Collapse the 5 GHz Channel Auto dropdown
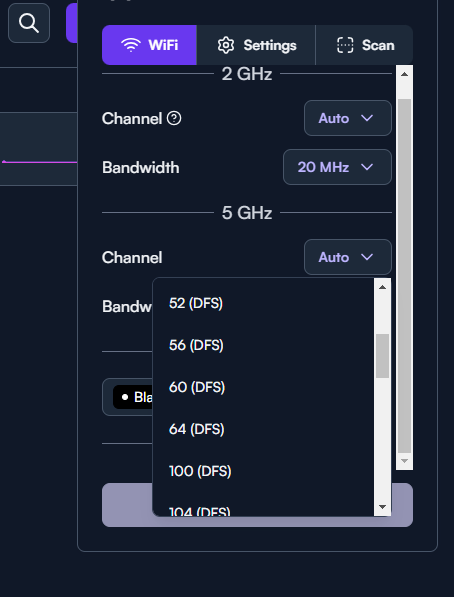This screenshot has height=597, width=454. click(348, 257)
